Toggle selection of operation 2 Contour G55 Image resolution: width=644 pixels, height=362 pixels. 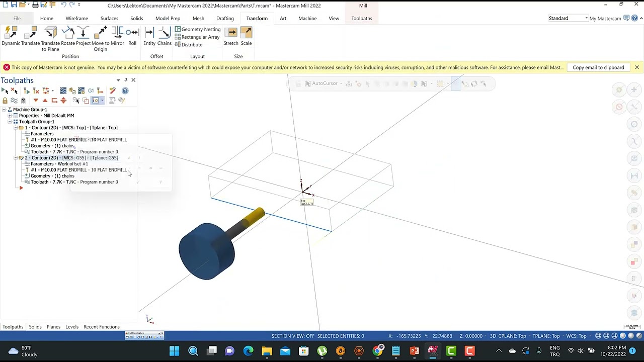coord(21,158)
